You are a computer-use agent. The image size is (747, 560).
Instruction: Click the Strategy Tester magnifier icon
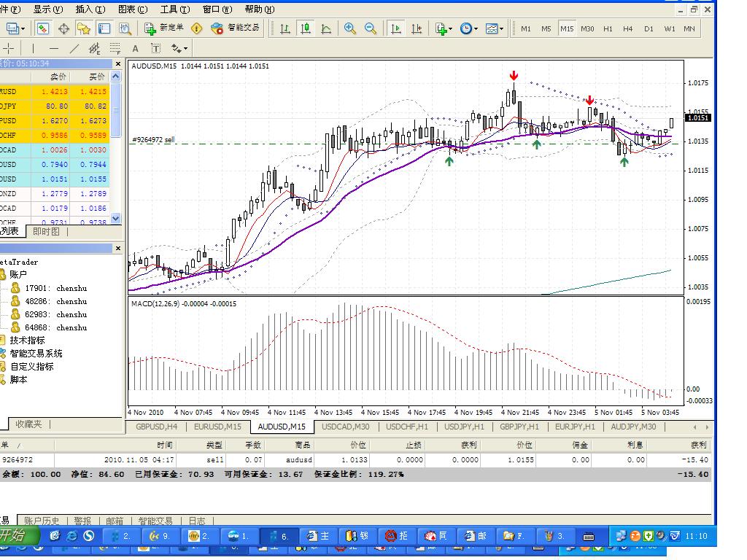[125, 29]
